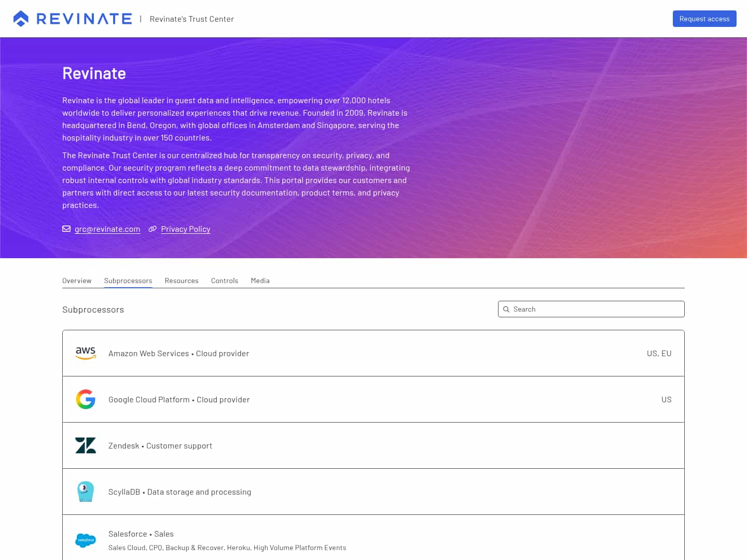Select ScyllaDB • Data storage and processing text
This screenshot has height=560, width=747.
(179, 492)
